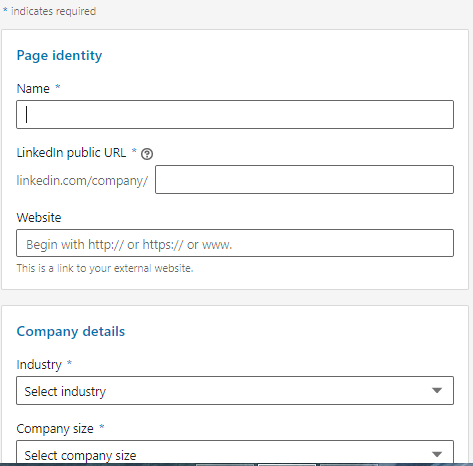Click the asterisk next to Name

(x=57, y=87)
